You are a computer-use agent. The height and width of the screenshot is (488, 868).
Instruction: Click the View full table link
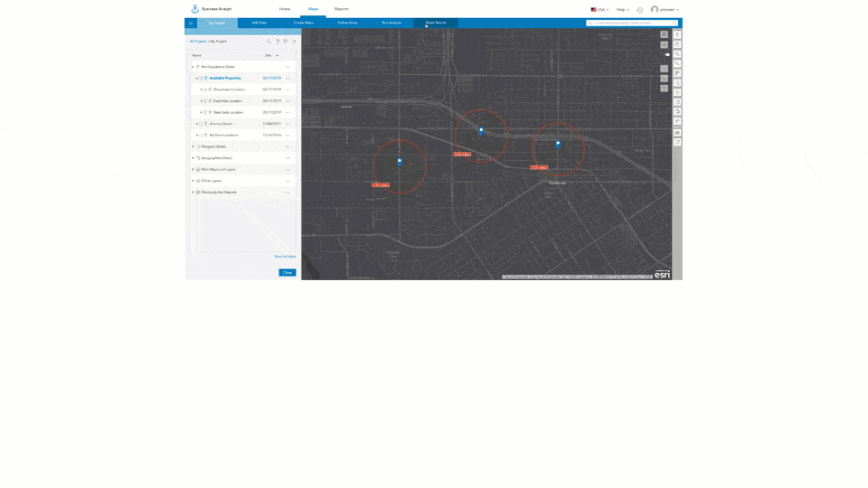click(x=285, y=257)
